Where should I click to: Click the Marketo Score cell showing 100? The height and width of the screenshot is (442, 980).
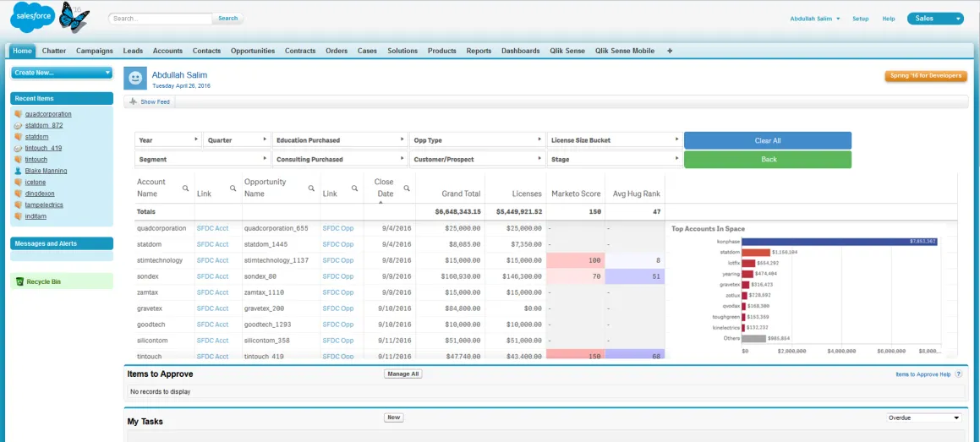tap(576, 260)
